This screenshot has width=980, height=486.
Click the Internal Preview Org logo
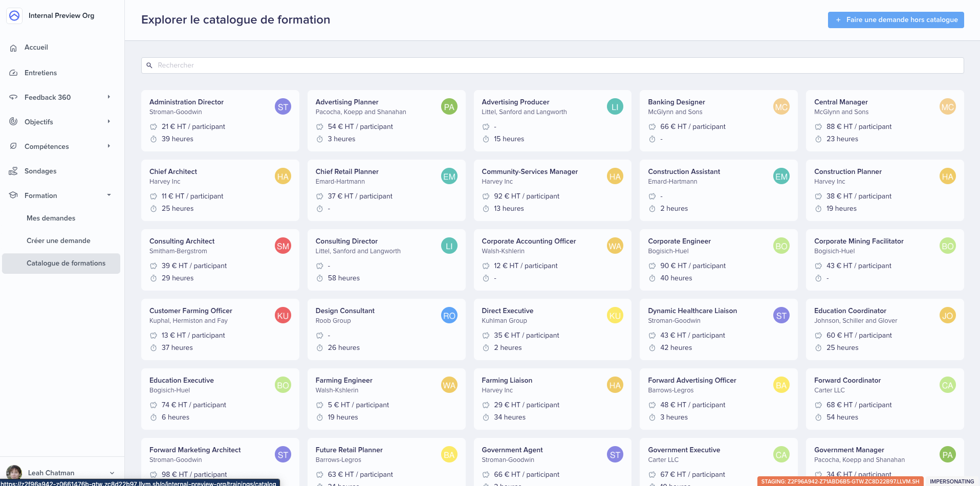tap(14, 16)
